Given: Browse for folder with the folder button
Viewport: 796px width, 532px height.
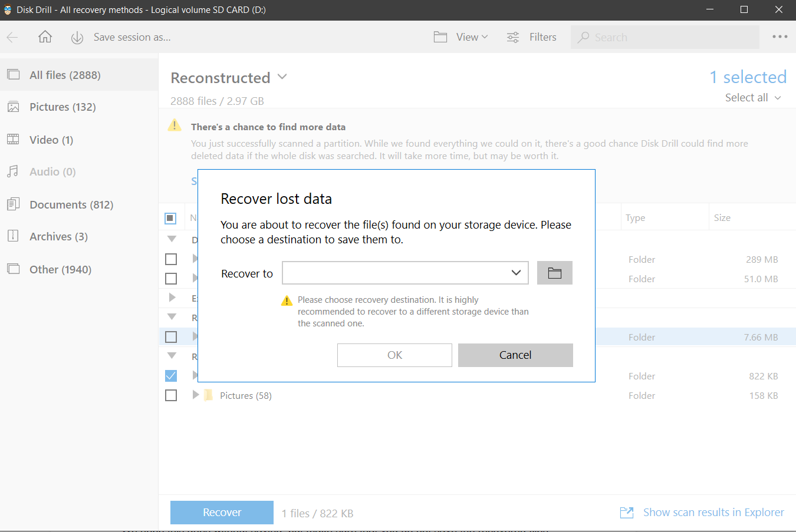Looking at the screenshot, I should pyautogui.click(x=555, y=273).
